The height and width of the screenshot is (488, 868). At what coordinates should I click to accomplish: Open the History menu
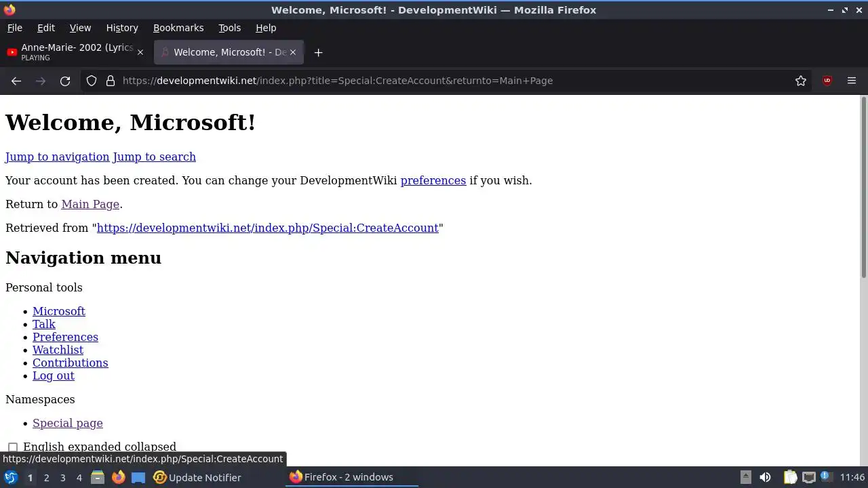122,28
